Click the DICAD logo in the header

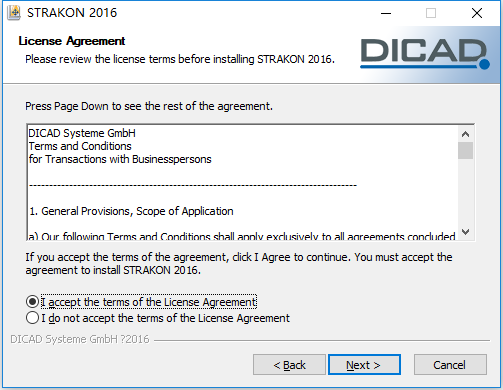(x=425, y=54)
